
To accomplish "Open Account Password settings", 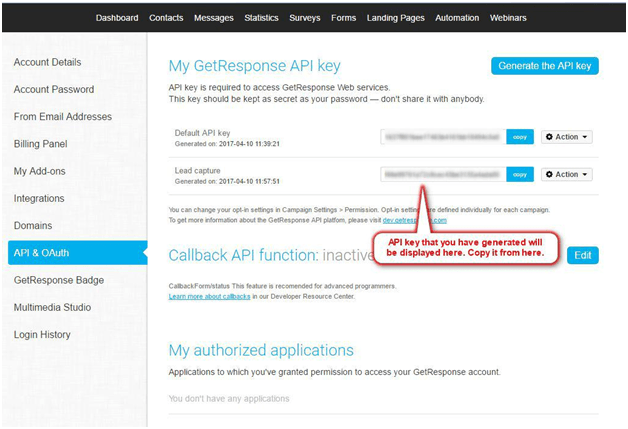I will (x=54, y=89).
